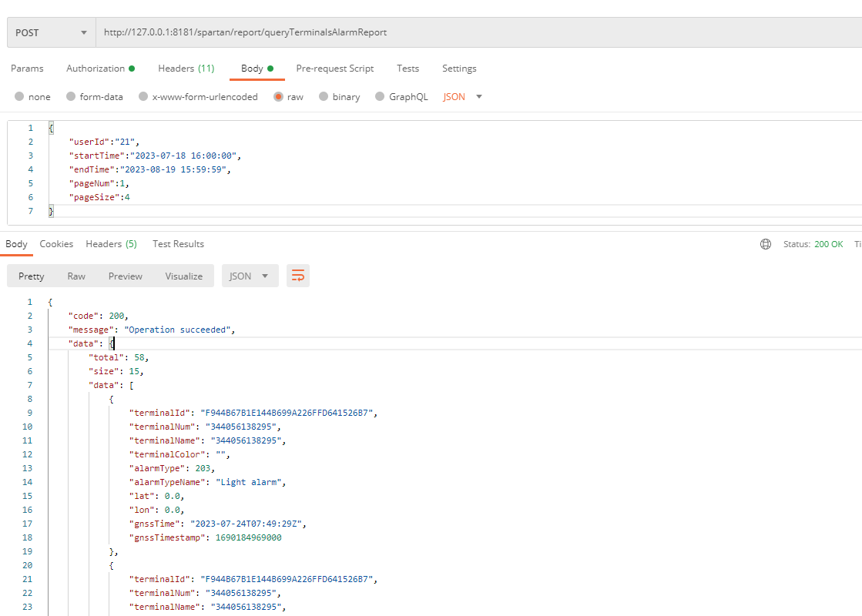Open the Authorization tab

pyautogui.click(x=100, y=69)
